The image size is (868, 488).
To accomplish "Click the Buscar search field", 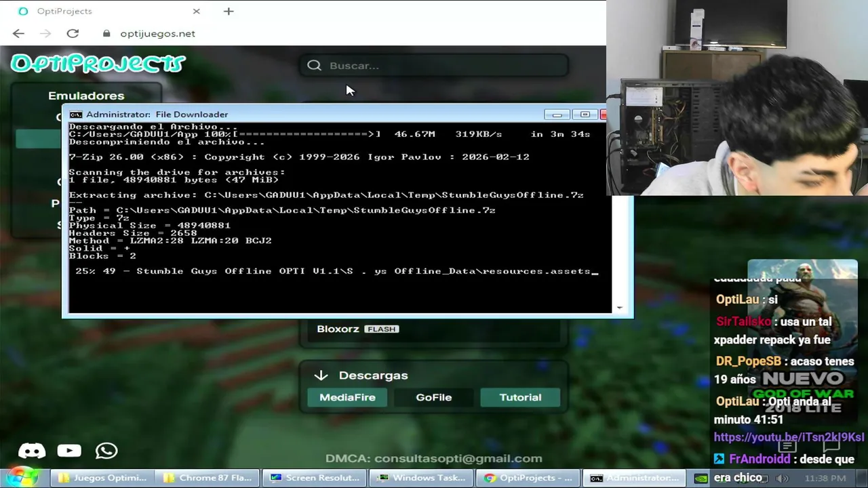I will click(434, 66).
